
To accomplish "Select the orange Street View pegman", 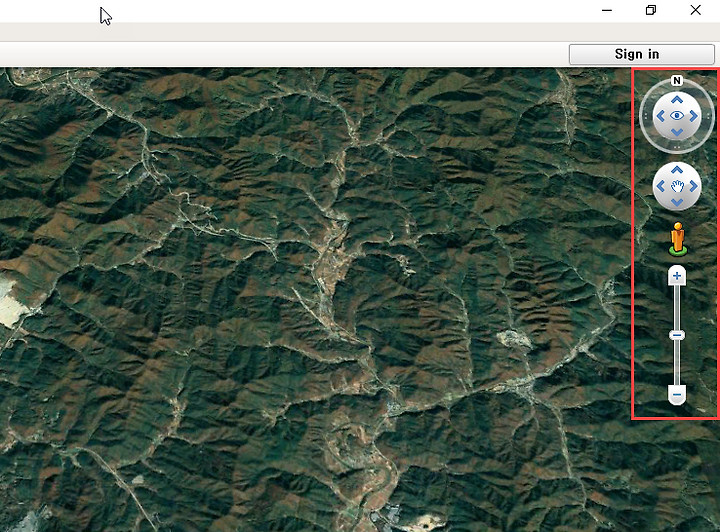I will pyautogui.click(x=678, y=239).
